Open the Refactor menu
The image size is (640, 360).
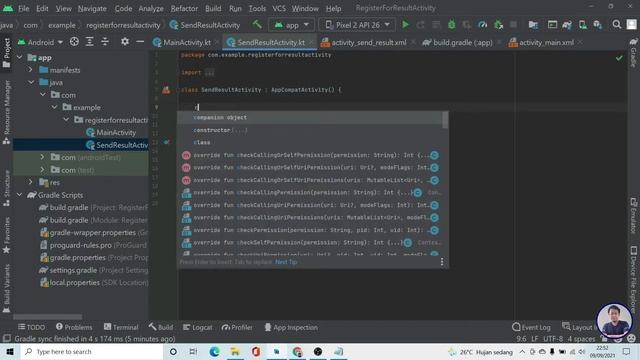[184, 8]
